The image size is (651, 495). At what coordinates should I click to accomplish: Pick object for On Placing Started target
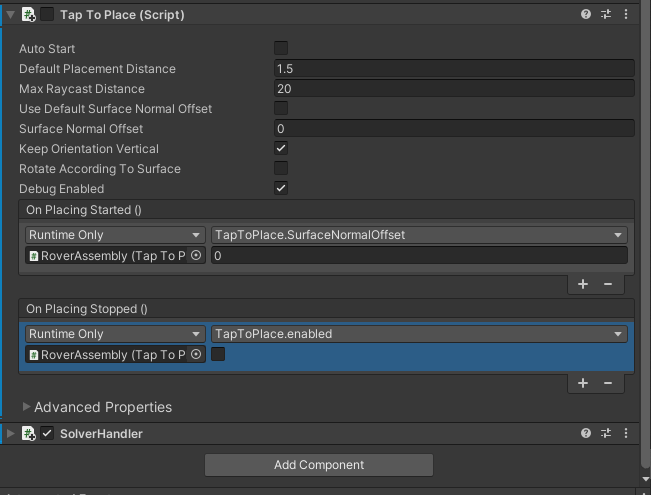pos(196,255)
